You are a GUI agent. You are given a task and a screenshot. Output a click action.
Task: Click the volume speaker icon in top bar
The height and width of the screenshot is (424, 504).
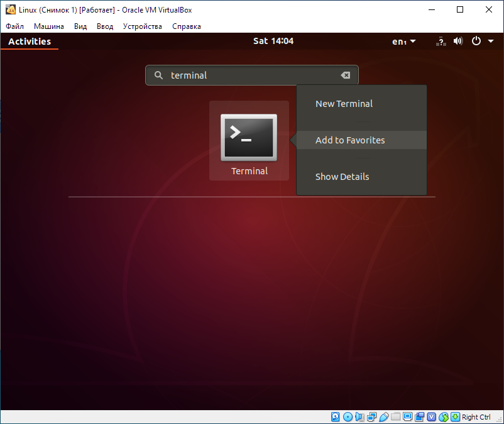pyautogui.click(x=458, y=42)
